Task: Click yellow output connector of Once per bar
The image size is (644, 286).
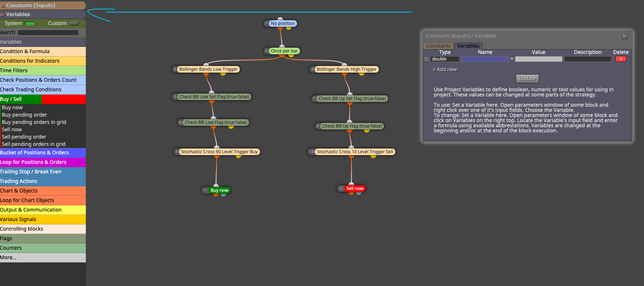Action: [291, 55]
